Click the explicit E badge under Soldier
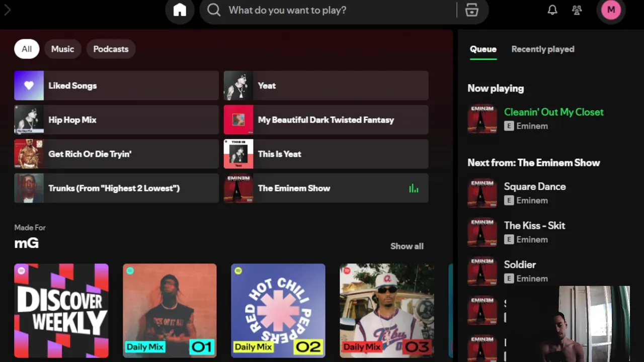 coord(509,279)
